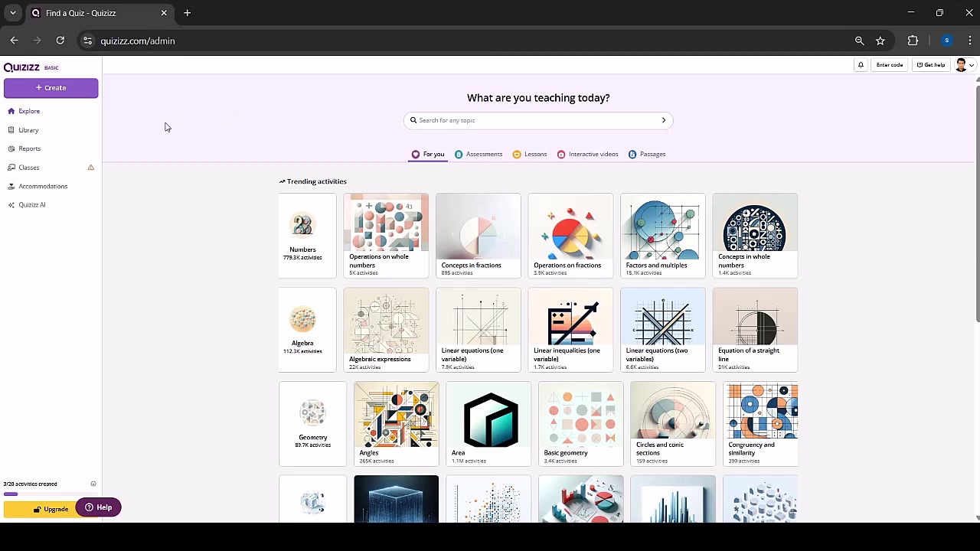Submit topic search with the arrow
This screenshot has width=980, height=551.
(664, 120)
